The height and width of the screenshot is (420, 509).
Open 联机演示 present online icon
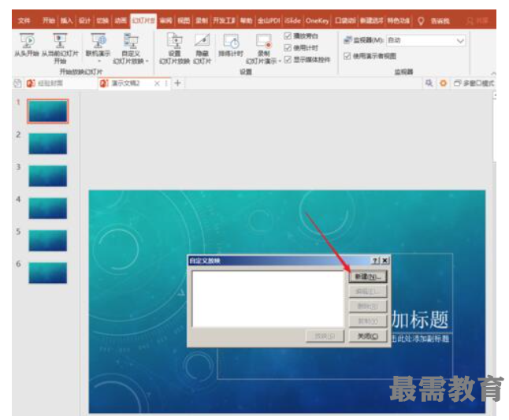pos(98,40)
